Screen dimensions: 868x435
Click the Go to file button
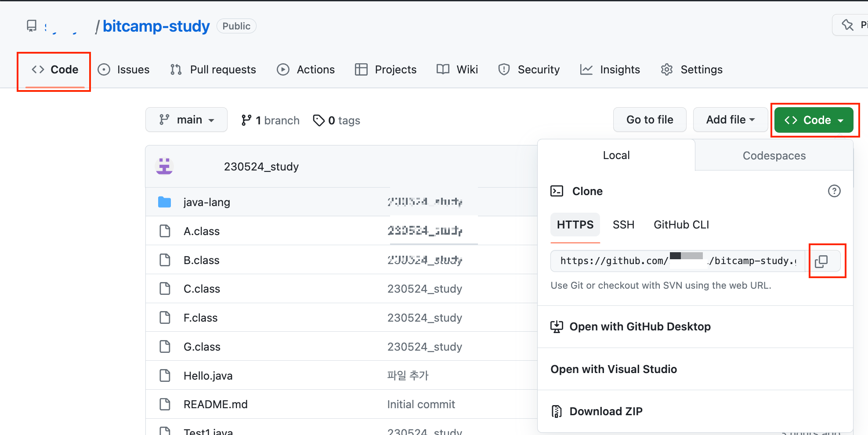[x=650, y=120]
